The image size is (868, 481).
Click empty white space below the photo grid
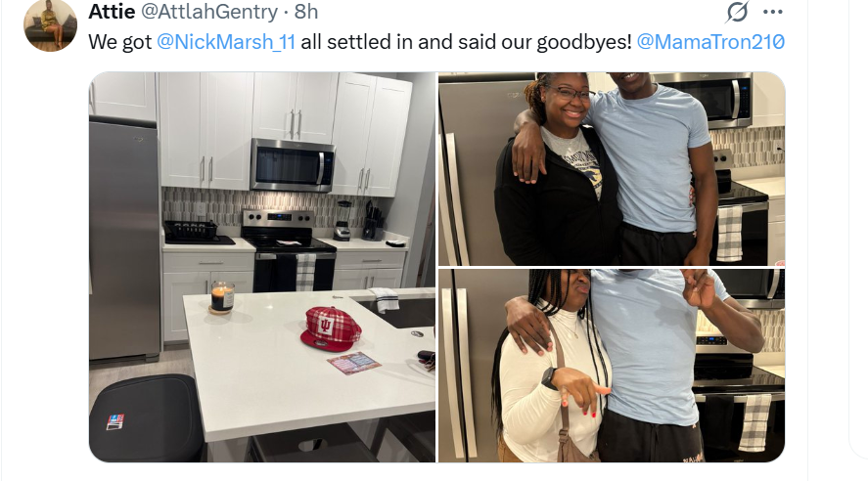[437, 471]
